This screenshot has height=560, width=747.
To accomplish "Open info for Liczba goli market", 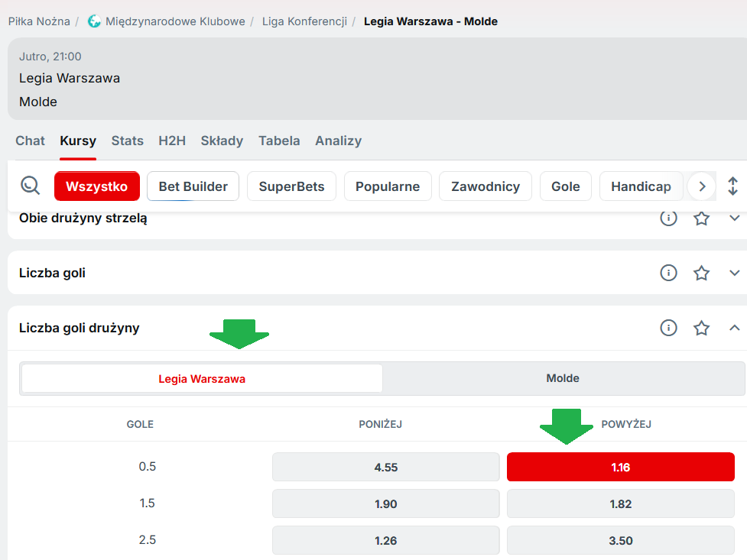I will coord(668,273).
